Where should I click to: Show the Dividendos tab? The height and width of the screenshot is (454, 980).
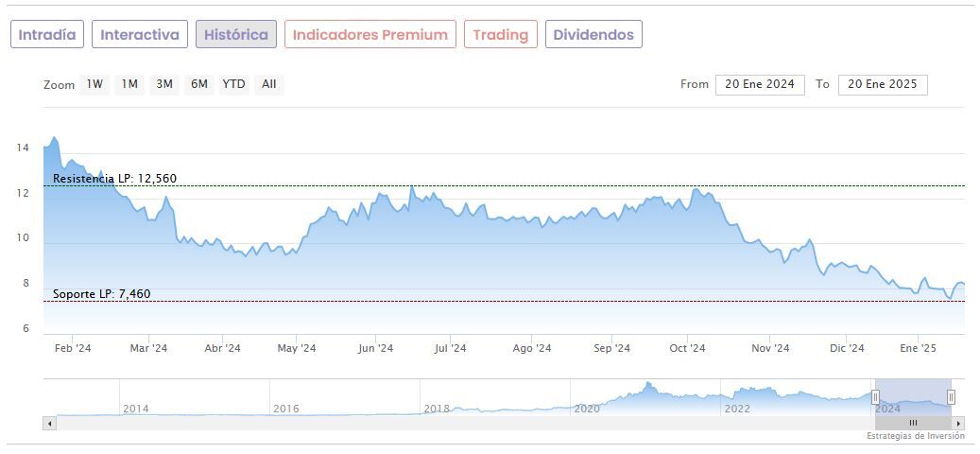(593, 35)
